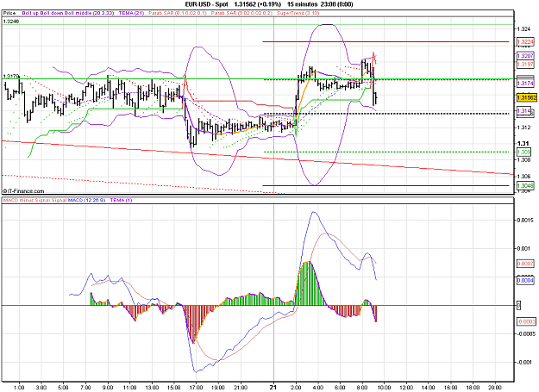Open the IT-Finance.com link
539x392 pixels.
point(23,191)
